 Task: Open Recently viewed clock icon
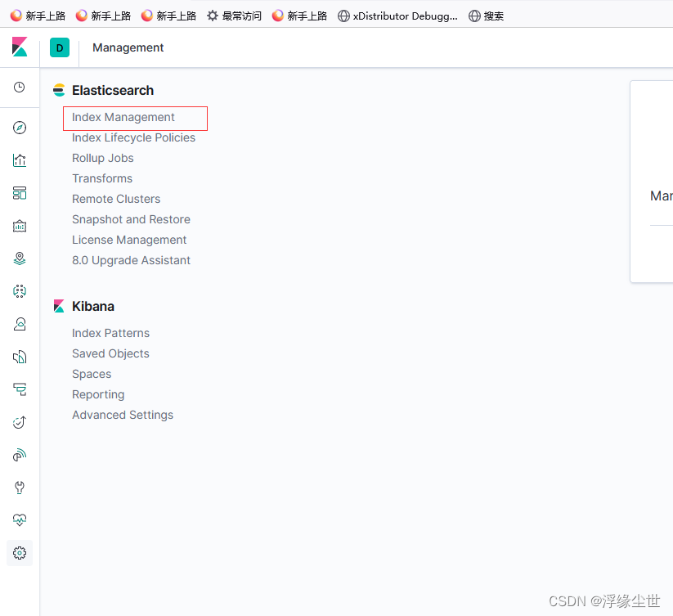[x=20, y=88]
